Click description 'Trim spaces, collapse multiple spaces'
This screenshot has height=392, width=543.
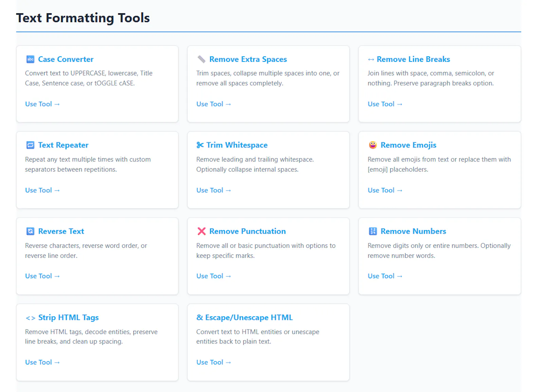[x=268, y=78]
